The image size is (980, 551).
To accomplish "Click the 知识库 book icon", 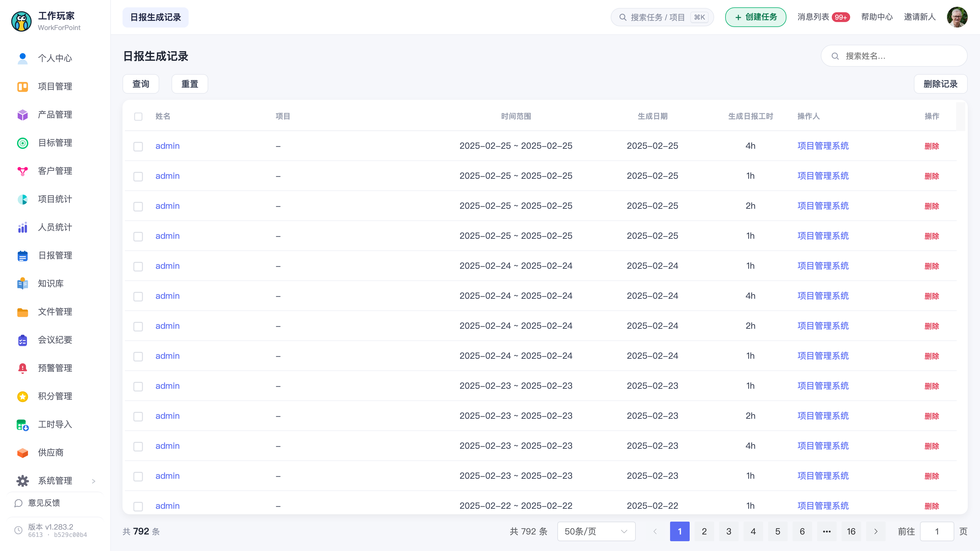I will (x=22, y=284).
